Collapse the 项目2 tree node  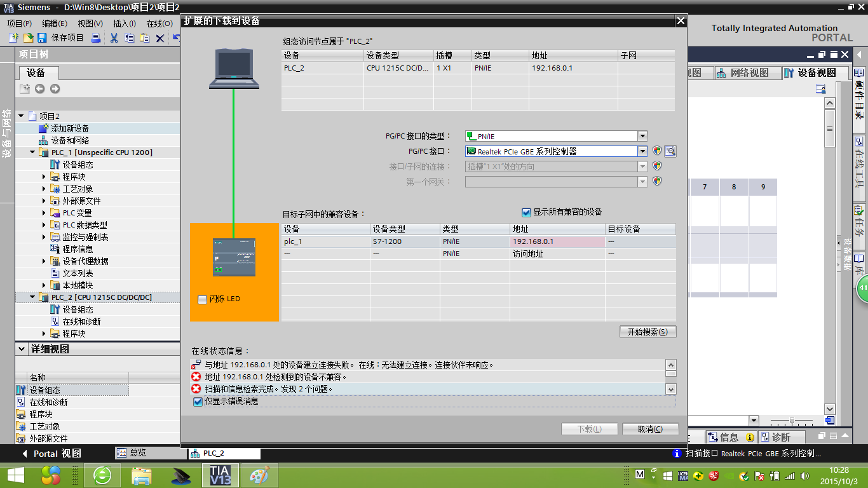(21, 116)
